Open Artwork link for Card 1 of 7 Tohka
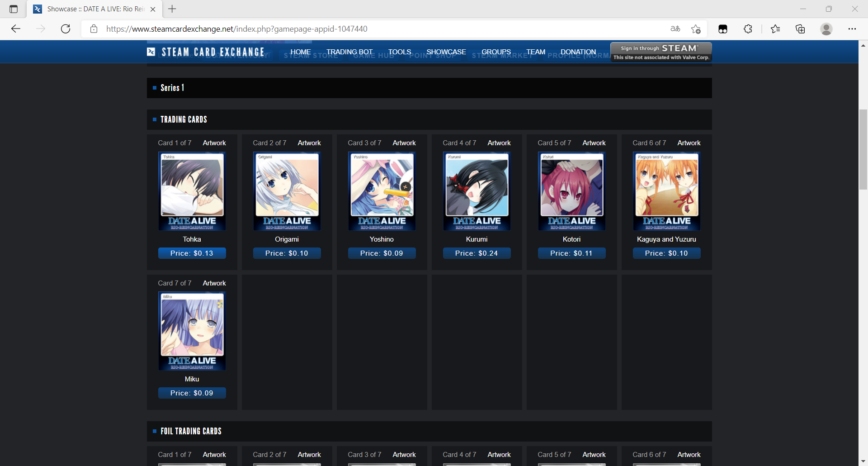 [214, 143]
